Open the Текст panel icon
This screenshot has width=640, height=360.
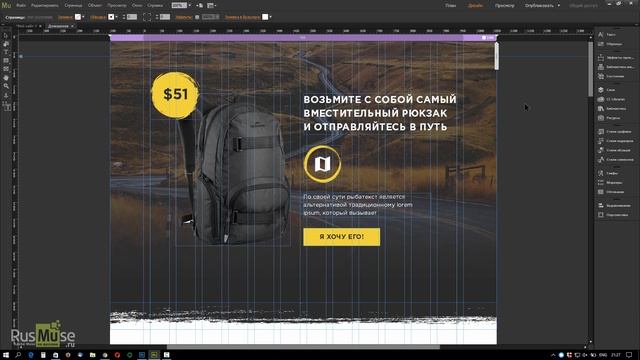coord(601,35)
